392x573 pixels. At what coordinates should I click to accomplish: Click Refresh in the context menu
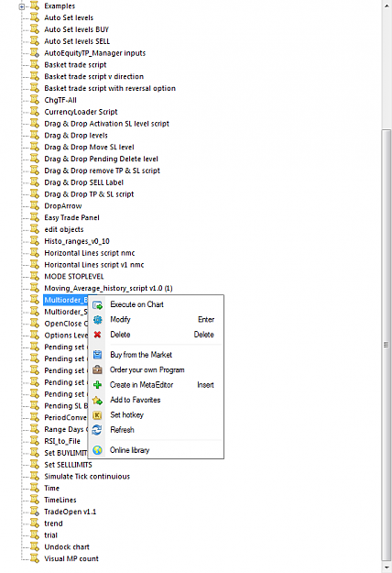(123, 430)
